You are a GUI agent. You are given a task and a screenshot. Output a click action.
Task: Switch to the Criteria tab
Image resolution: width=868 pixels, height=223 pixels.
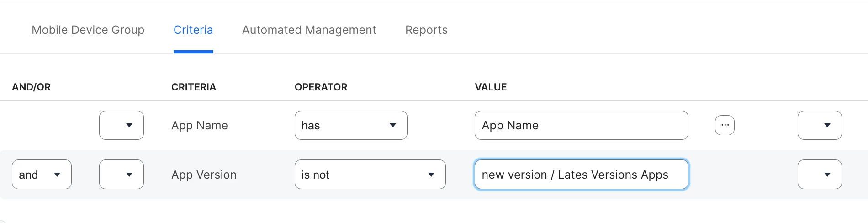coord(193,30)
